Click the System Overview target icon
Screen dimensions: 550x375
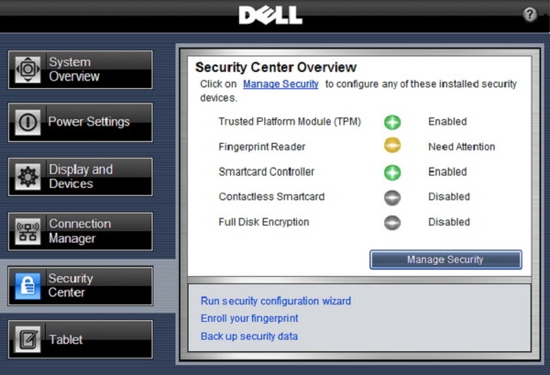(28, 69)
